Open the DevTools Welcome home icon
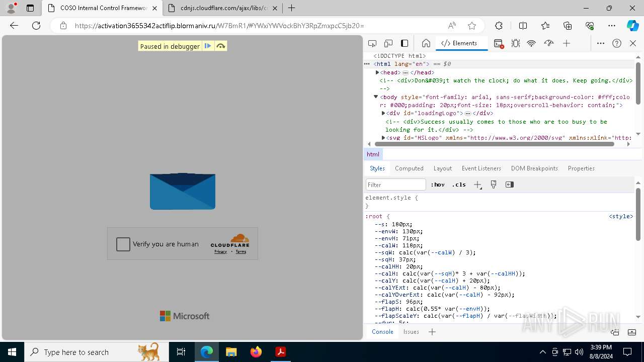The height and width of the screenshot is (362, 644). (x=426, y=43)
